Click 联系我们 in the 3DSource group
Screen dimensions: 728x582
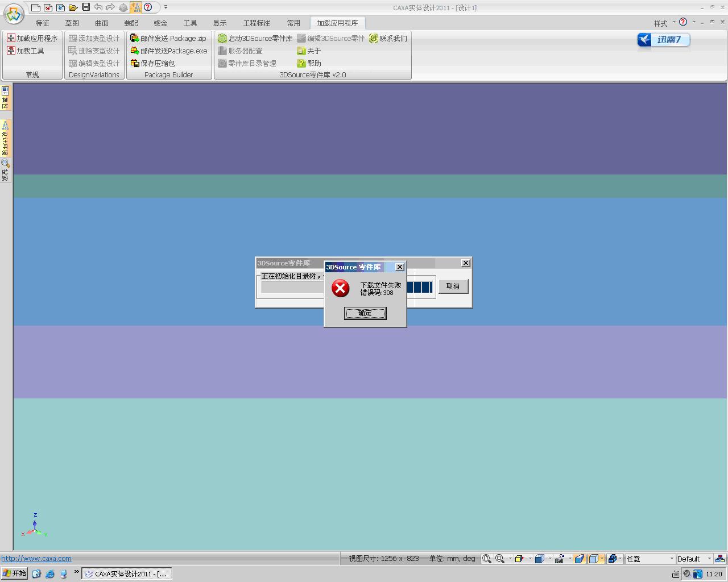[388, 38]
